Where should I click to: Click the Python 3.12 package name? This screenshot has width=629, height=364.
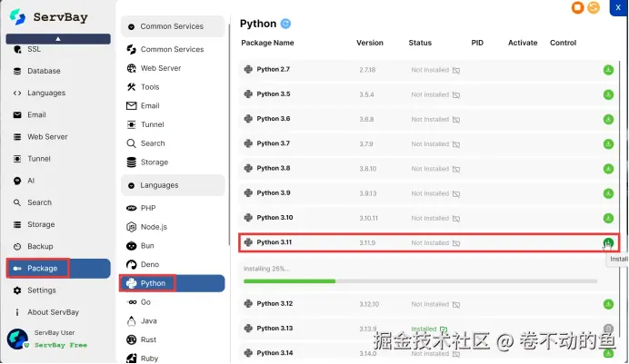(x=275, y=303)
